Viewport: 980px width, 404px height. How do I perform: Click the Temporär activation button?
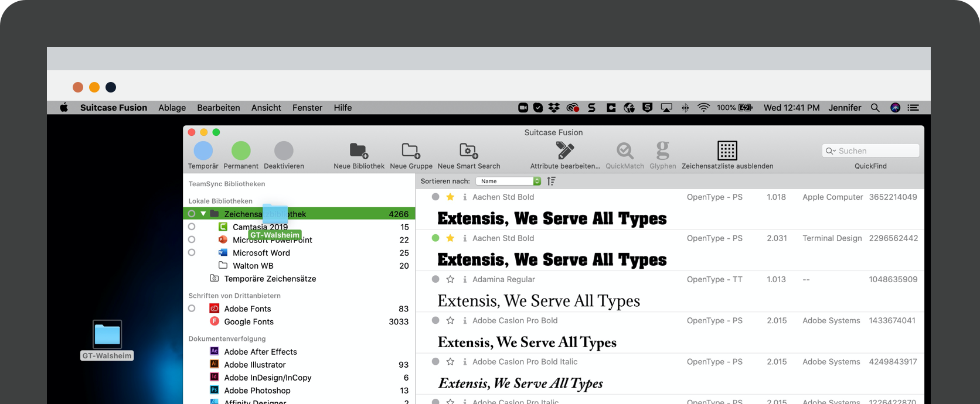tap(203, 150)
